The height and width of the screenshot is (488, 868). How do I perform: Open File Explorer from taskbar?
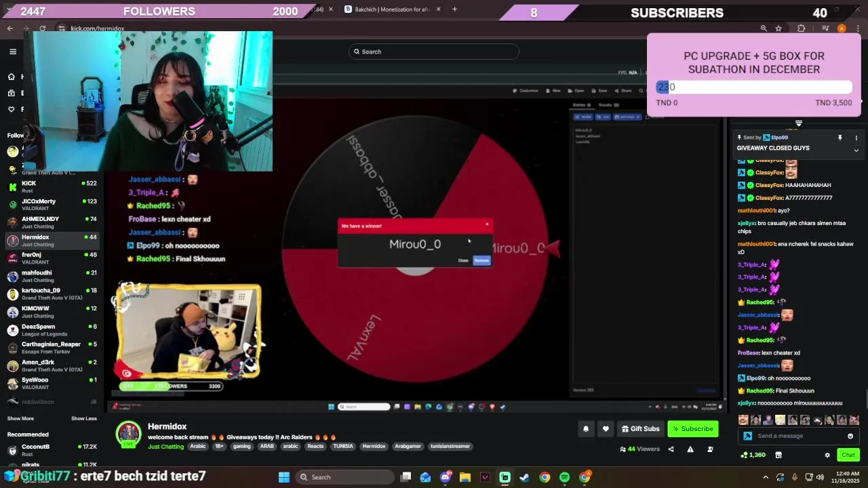coord(465,477)
